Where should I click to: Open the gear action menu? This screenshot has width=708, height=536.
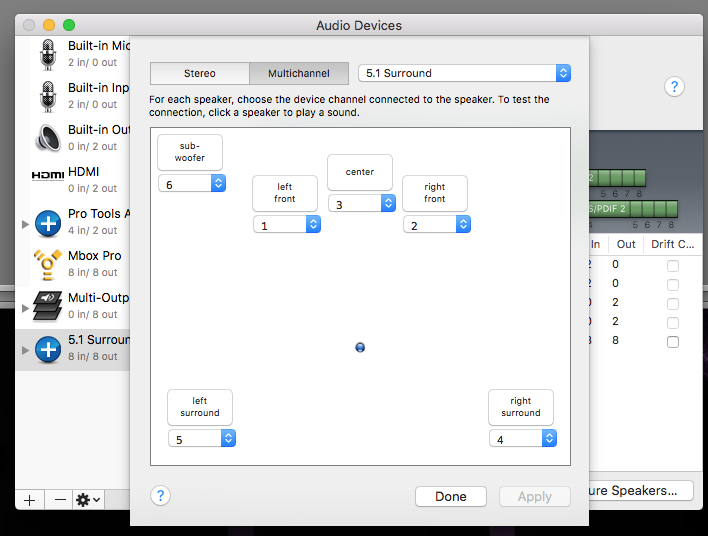pos(88,498)
